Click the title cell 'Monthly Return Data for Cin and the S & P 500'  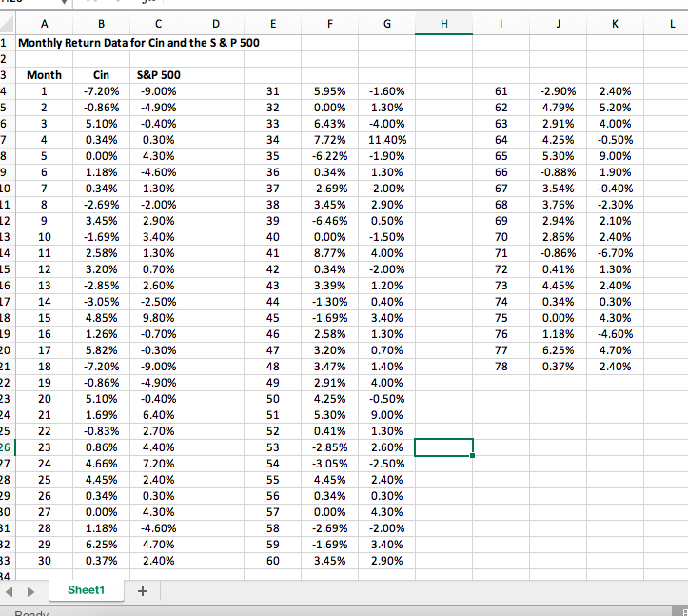point(139,43)
